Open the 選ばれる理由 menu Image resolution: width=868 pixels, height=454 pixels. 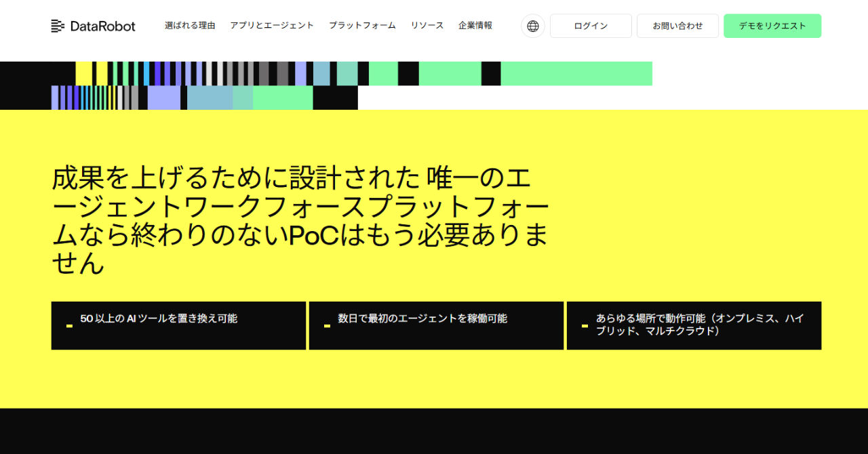coord(190,26)
